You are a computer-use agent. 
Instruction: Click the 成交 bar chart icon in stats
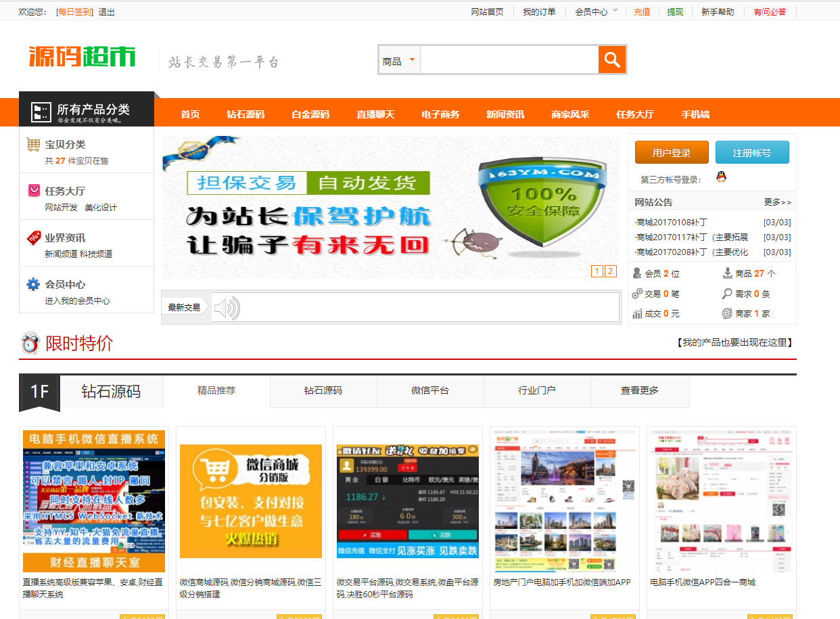(x=637, y=313)
